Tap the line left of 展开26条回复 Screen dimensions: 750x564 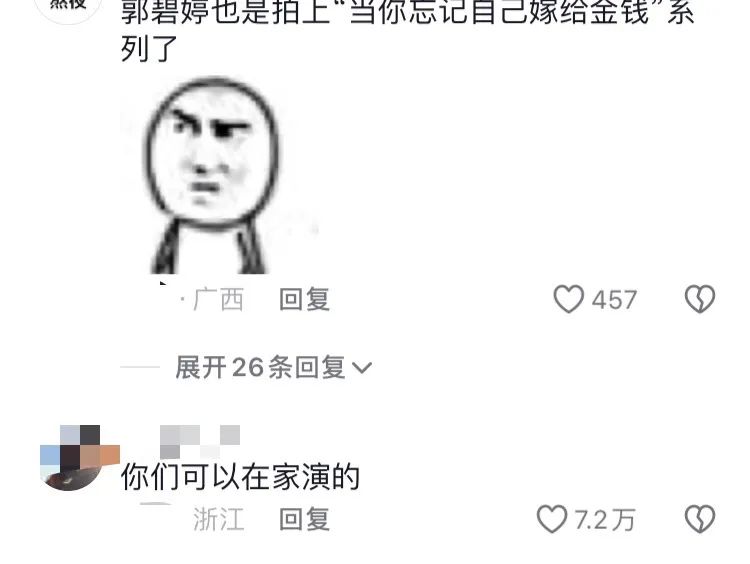point(140,367)
